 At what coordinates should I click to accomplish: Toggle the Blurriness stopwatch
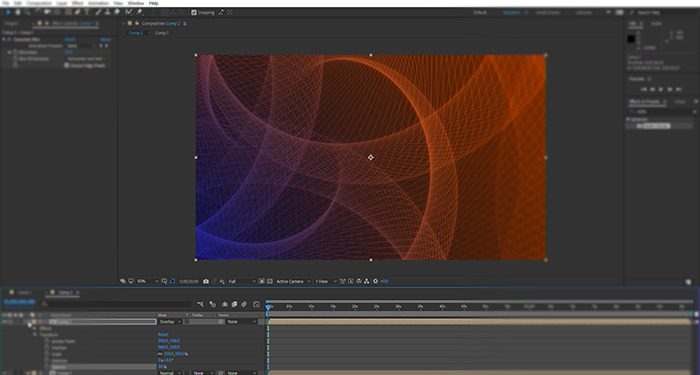pyautogui.click(x=15, y=52)
